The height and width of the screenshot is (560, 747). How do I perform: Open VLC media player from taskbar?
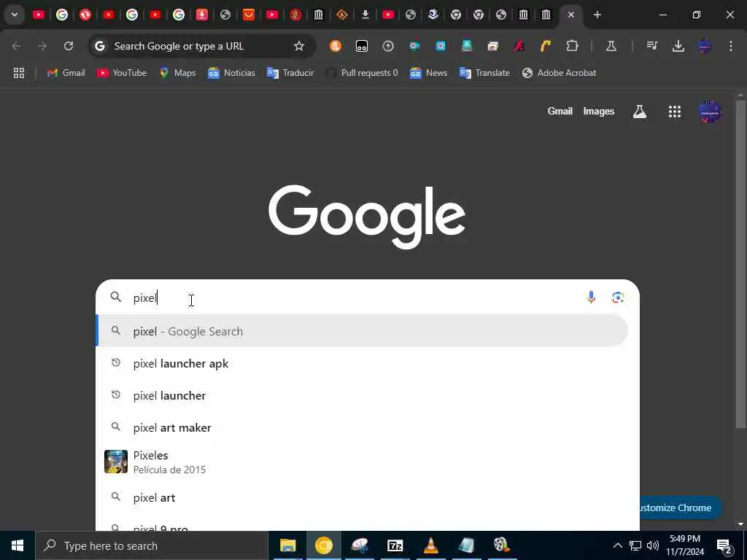click(x=430, y=545)
